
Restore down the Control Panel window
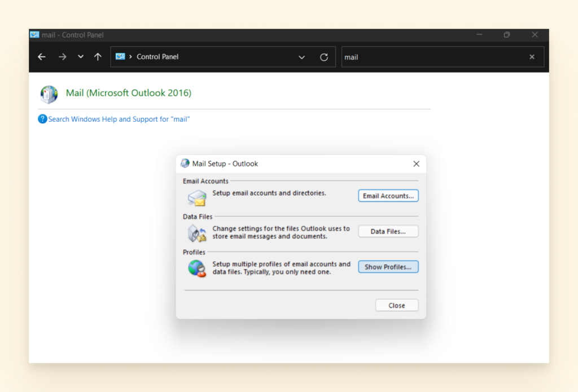[507, 34]
